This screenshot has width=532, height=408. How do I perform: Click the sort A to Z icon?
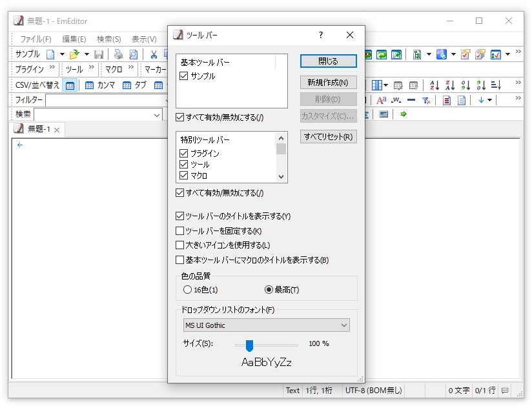tap(435, 85)
